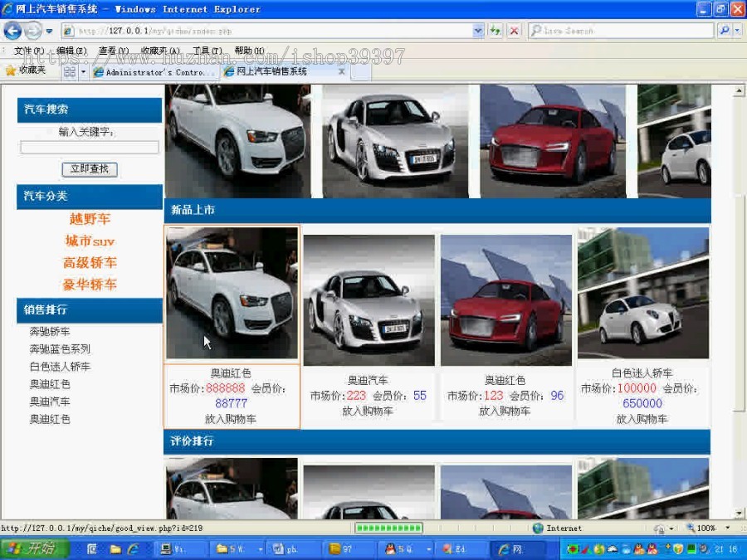
Task: Click the search magnifier button
Action: pyautogui.click(x=724, y=31)
